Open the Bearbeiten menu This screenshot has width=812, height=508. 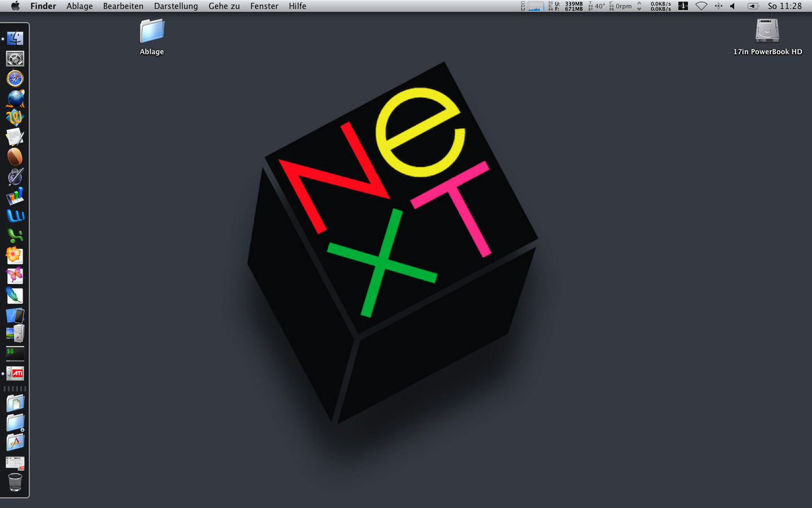click(x=123, y=6)
